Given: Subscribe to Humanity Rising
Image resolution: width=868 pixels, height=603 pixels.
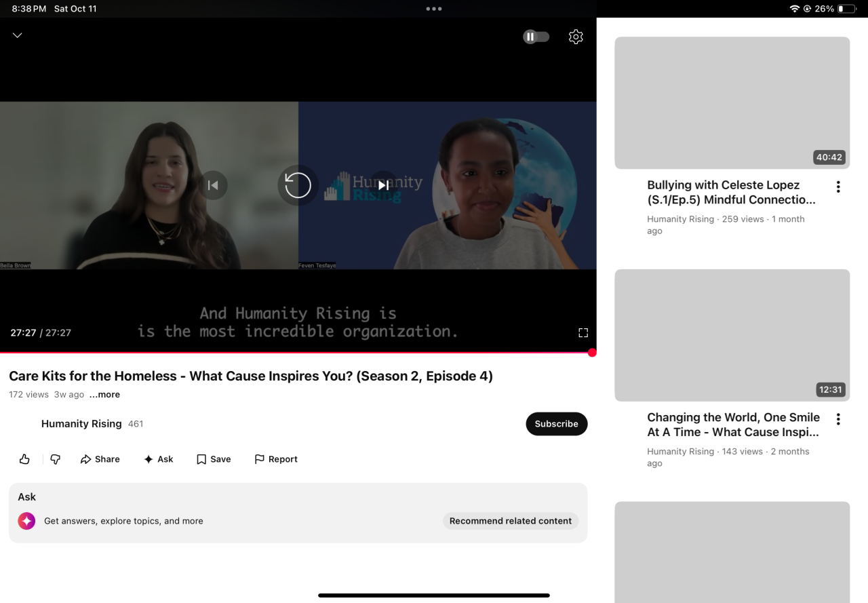Looking at the screenshot, I should [557, 424].
